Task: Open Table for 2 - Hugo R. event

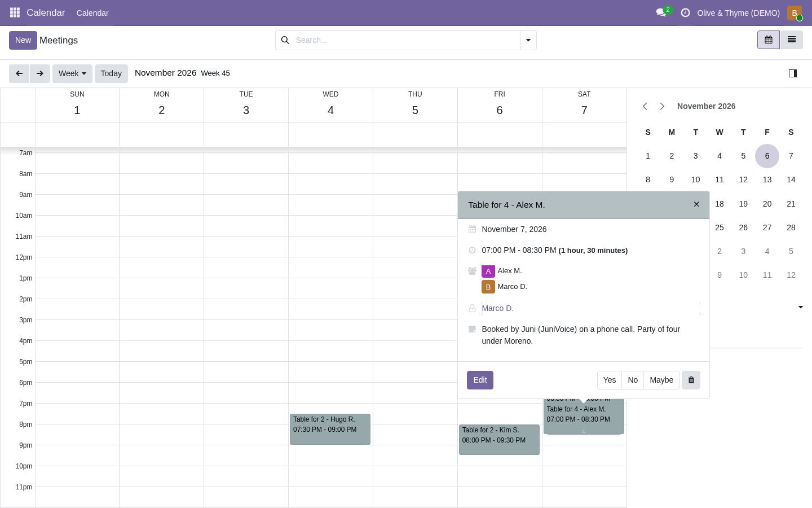Action: (x=330, y=429)
